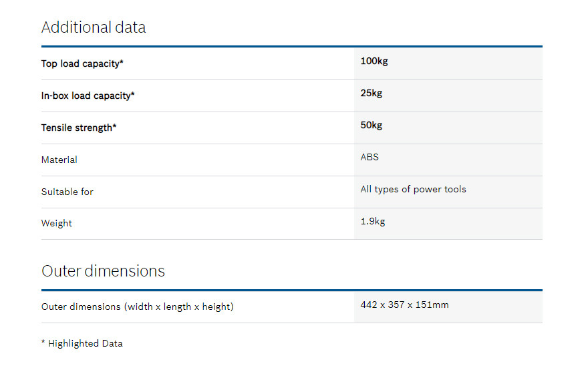This screenshot has height=380, width=588.
Task: Click the blue divider under Additional data
Action: coord(291,46)
